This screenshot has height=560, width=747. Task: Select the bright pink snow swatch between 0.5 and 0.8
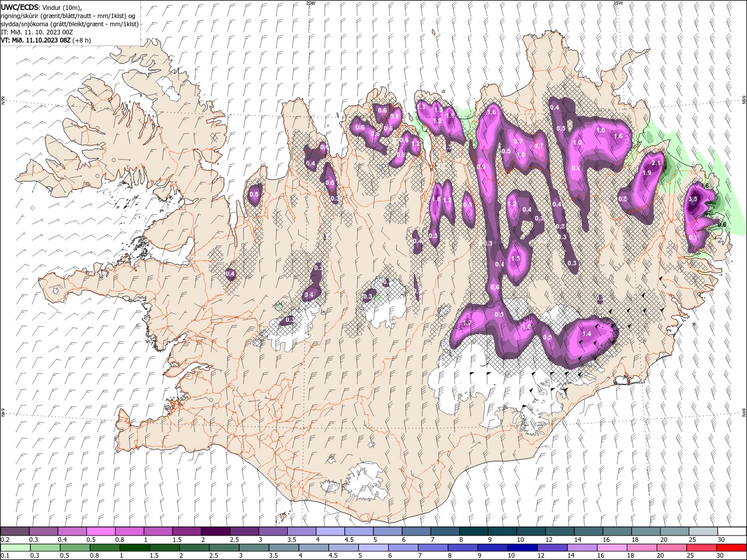pos(100,531)
